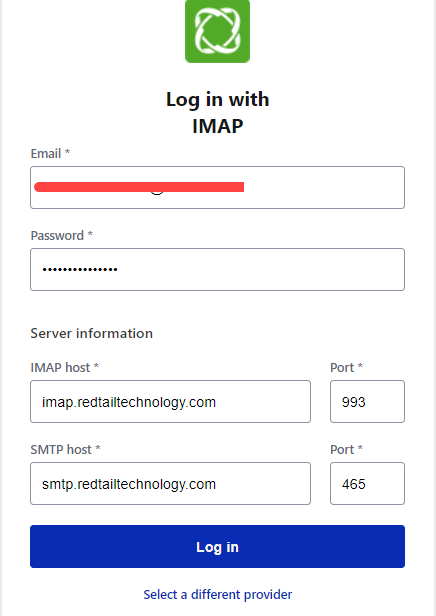436x616 pixels.
Task: Select the SMTP host field with smtp.redtailtechnology.com
Action: 170,484
